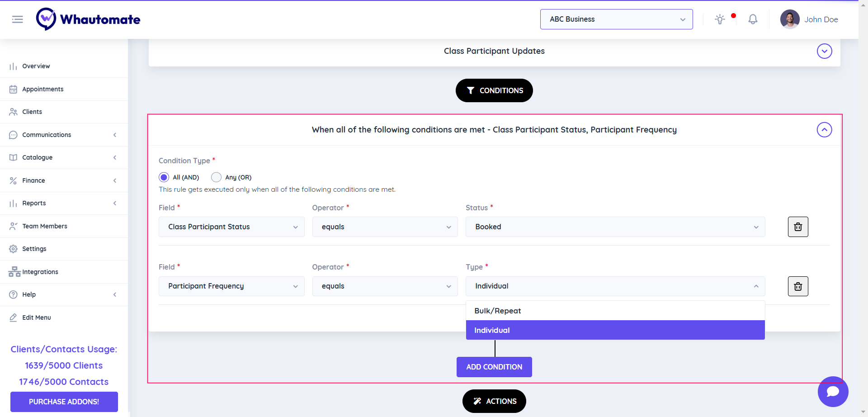868x417 pixels.
Task: Choose Individual option in Type list
Action: click(x=615, y=330)
